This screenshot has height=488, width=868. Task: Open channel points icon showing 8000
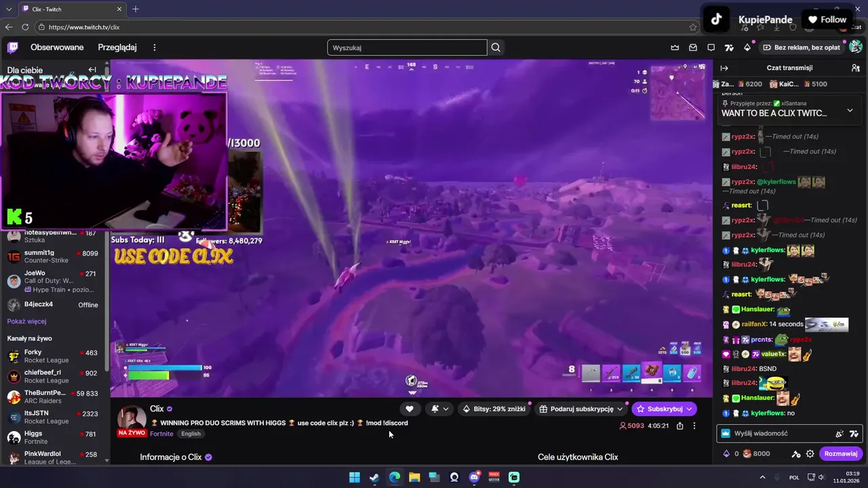(x=756, y=454)
